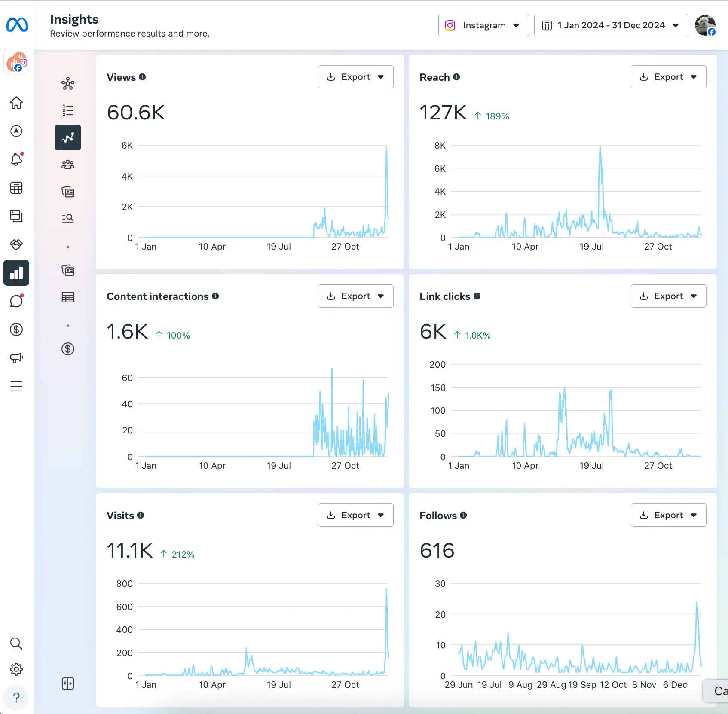This screenshot has width=728, height=714.
Task: Click the info icon next to Reach
Action: click(456, 77)
